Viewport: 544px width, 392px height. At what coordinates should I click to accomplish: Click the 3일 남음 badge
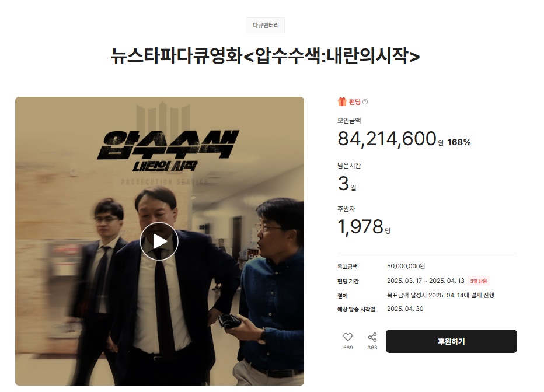[x=479, y=281]
